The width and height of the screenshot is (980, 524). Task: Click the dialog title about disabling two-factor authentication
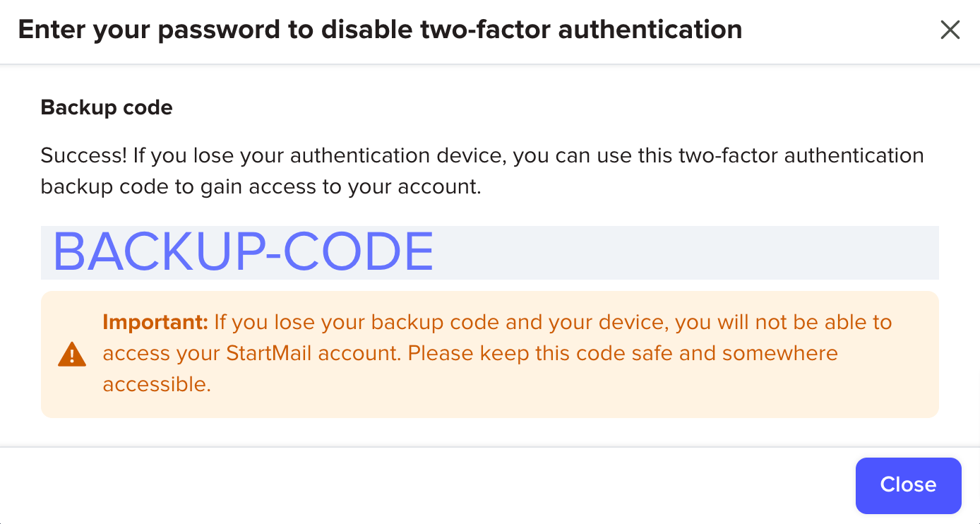tap(380, 30)
